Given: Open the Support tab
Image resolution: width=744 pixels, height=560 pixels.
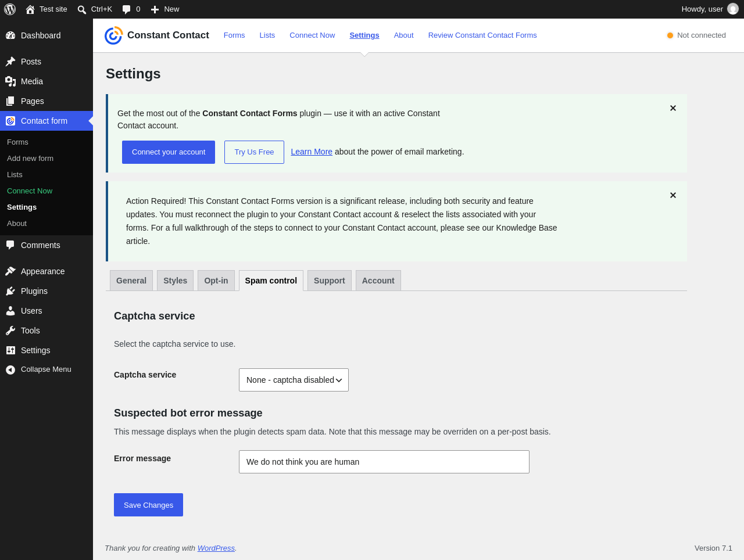Looking at the screenshot, I should click(x=330, y=281).
